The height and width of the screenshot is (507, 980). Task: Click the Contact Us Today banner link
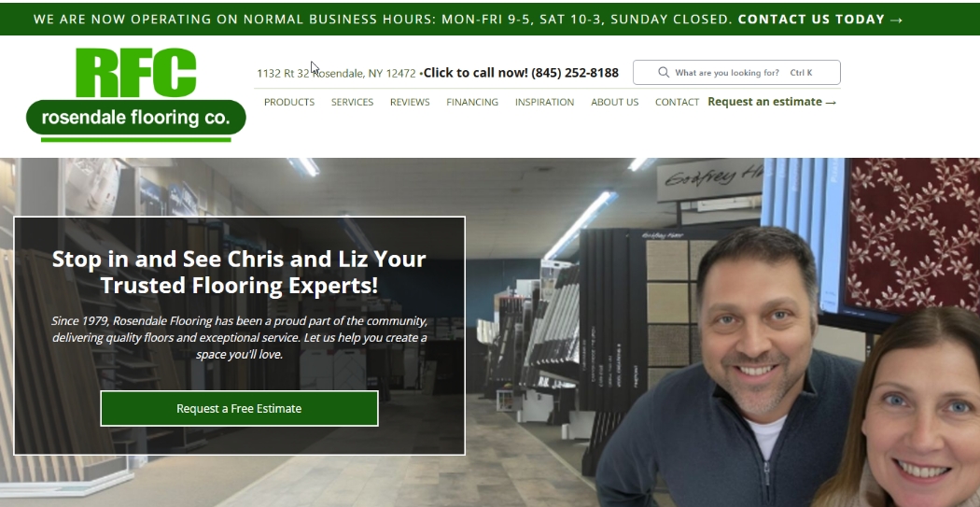pyautogui.click(x=820, y=20)
